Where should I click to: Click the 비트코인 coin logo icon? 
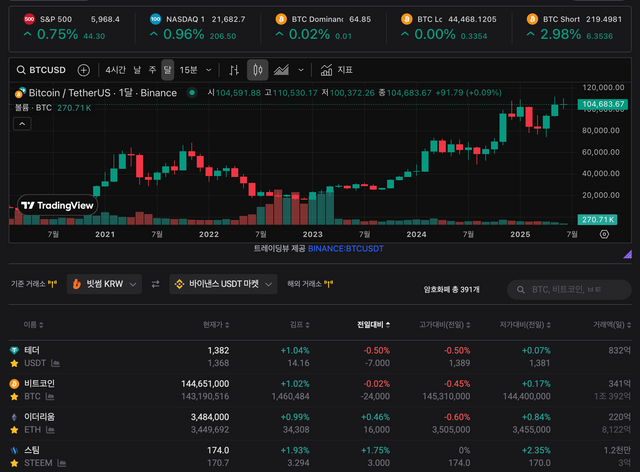[14, 384]
